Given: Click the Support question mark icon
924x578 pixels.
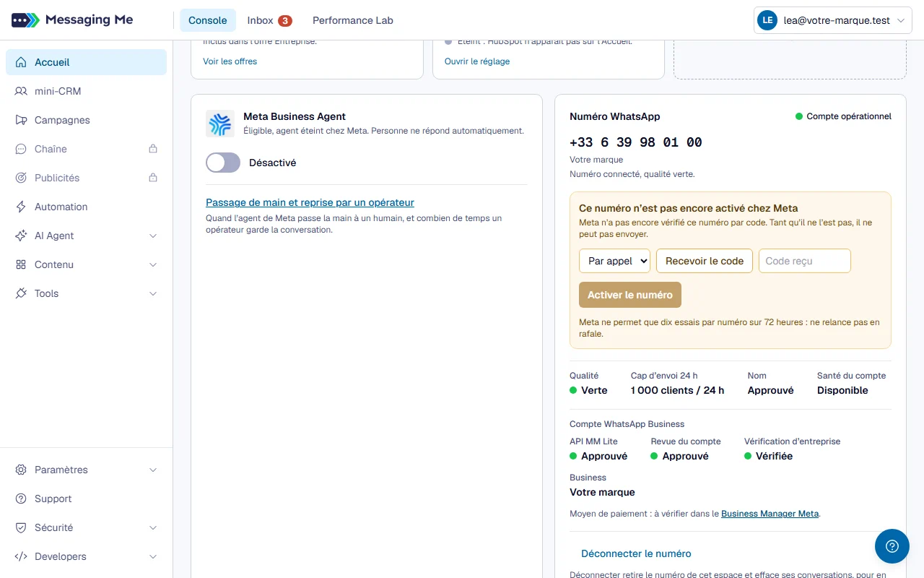Looking at the screenshot, I should tap(21, 499).
